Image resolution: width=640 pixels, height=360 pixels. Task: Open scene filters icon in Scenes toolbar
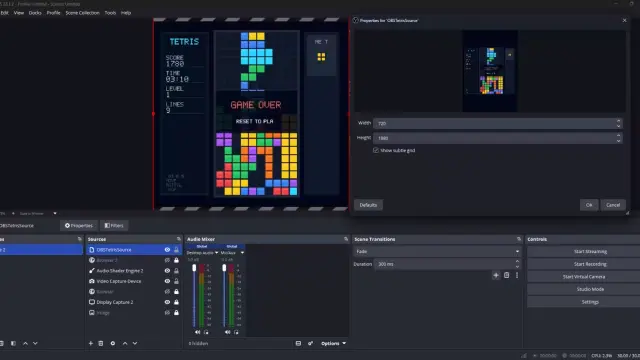(13, 343)
